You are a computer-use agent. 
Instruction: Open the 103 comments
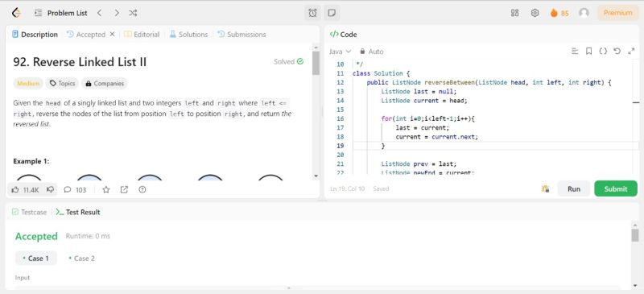(x=75, y=190)
